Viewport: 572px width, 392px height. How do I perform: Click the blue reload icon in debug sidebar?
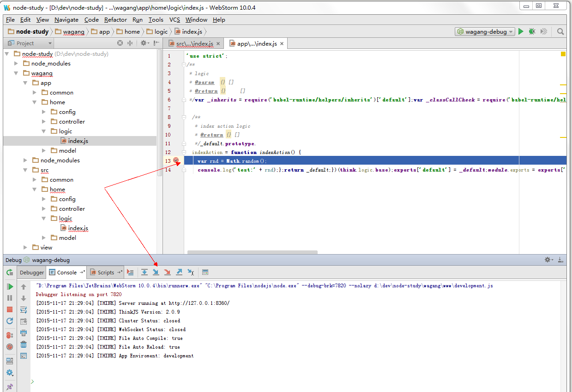10,321
